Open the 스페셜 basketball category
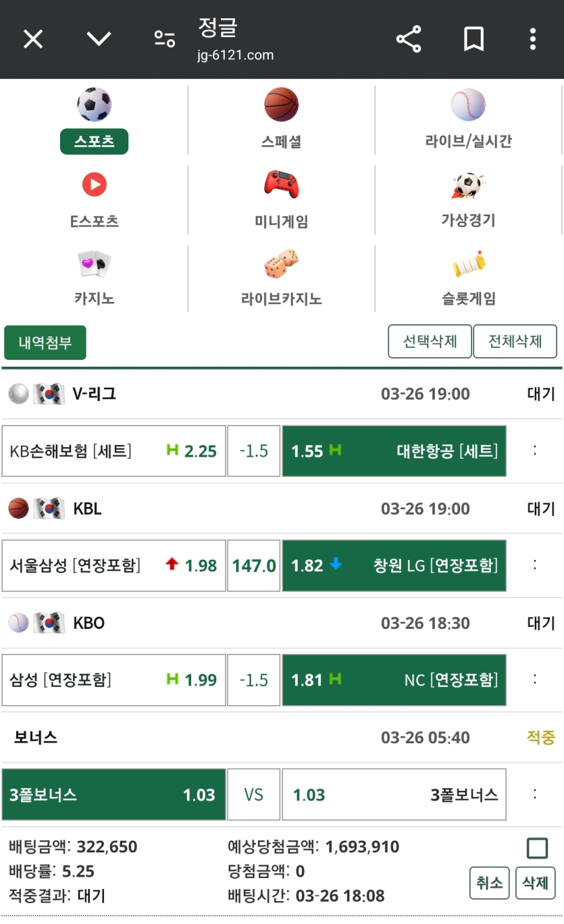The height and width of the screenshot is (924, 564). coord(281,105)
